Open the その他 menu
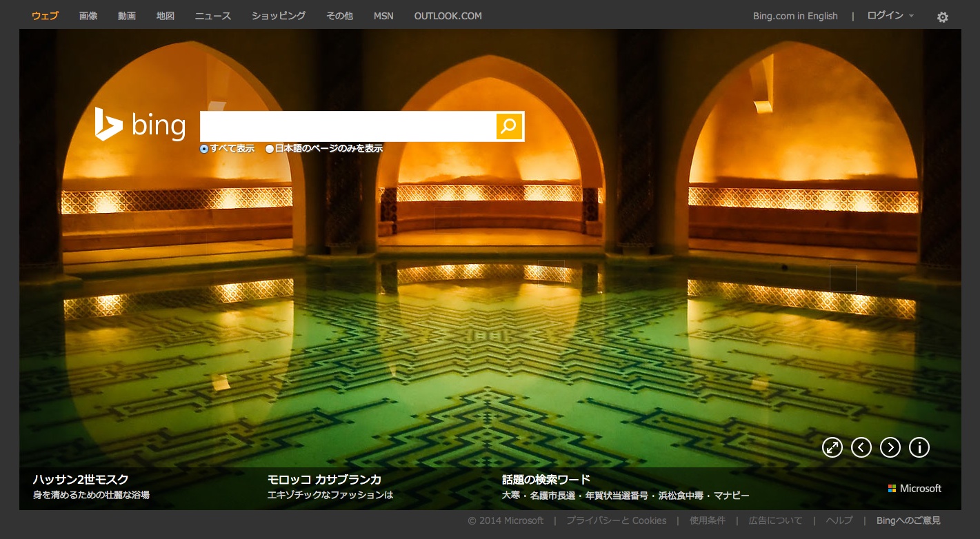The width and height of the screenshot is (980, 539). [339, 16]
